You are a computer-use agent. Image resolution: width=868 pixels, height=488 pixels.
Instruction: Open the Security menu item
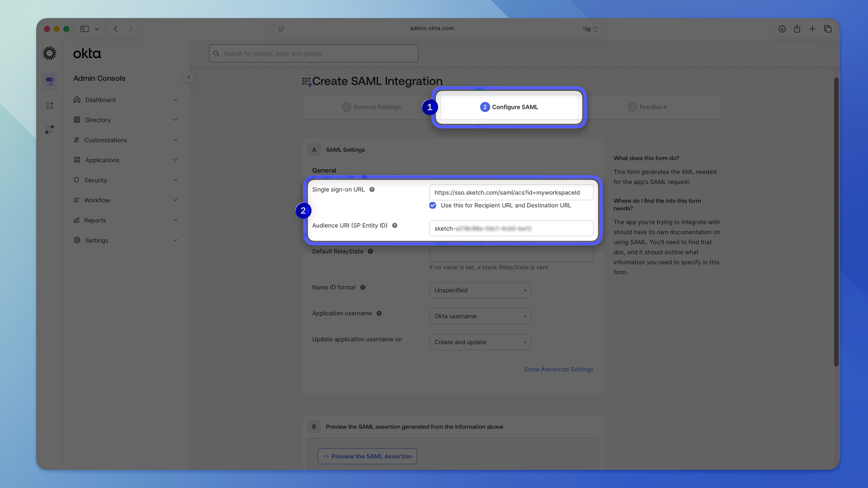coord(126,180)
